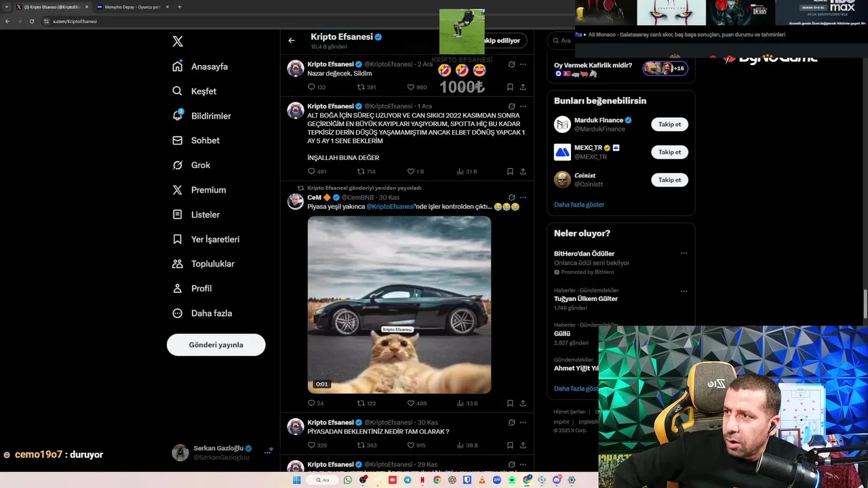The width and height of the screenshot is (868, 488).
Task: Open Topluluklar communities
Action: pos(203,264)
